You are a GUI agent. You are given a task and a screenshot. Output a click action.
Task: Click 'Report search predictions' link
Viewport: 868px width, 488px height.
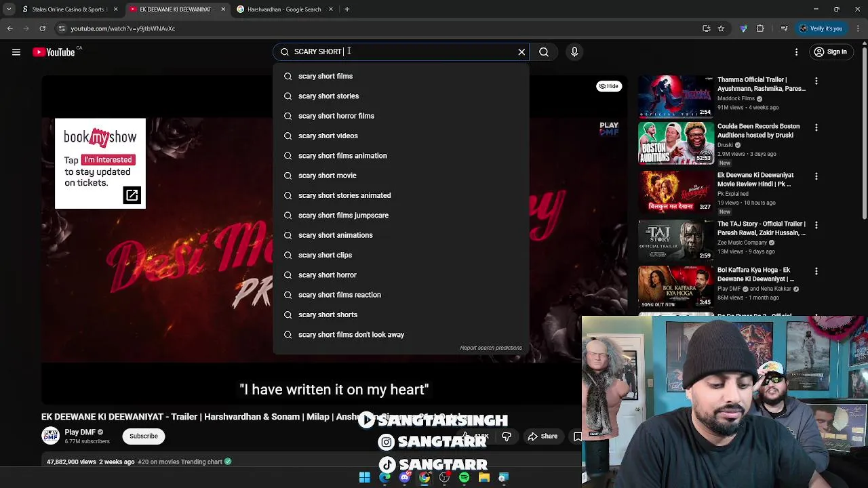(491, 348)
